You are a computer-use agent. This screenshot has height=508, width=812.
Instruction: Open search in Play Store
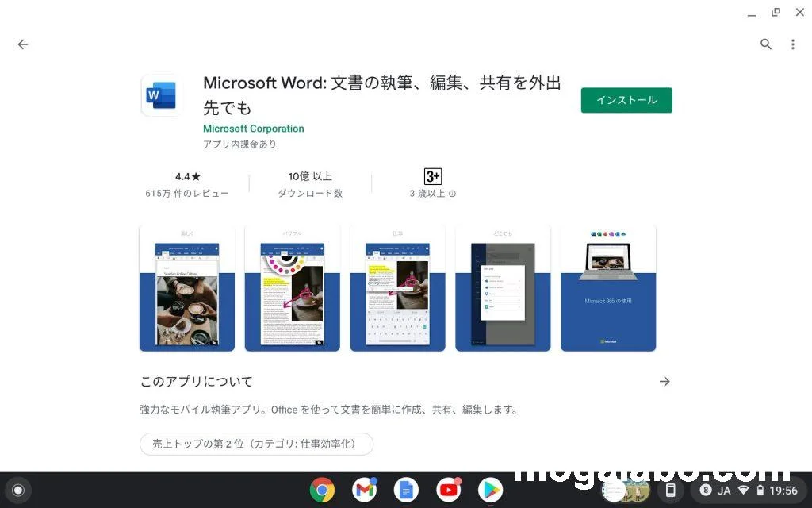(765, 44)
